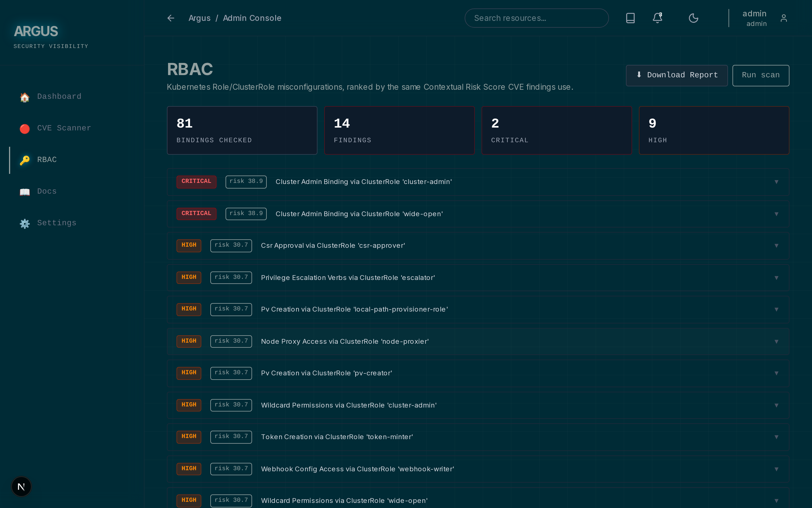Screen dimensions: 812x508
Task: Expand the Csr Approval 'csr-approver' finding
Action: [x=478, y=246]
